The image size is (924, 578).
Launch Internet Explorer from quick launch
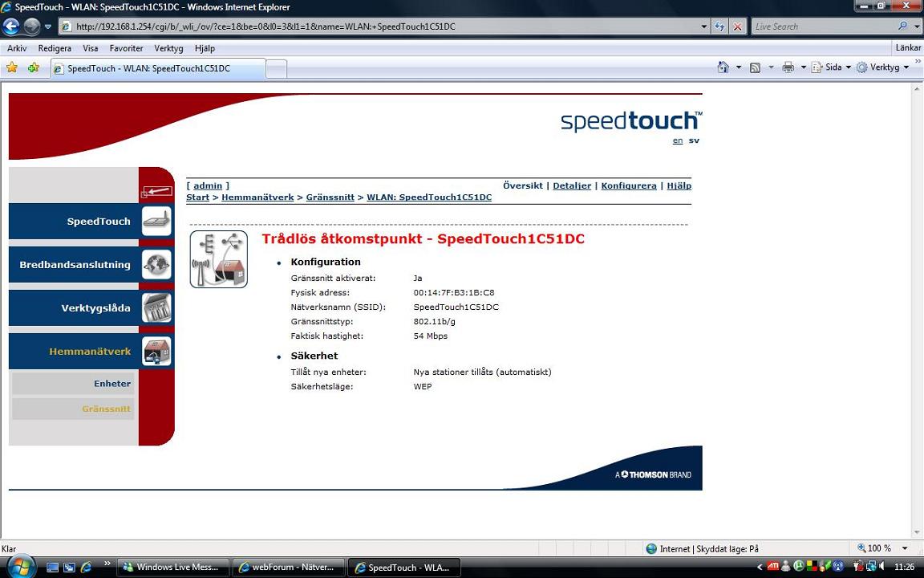[87, 568]
